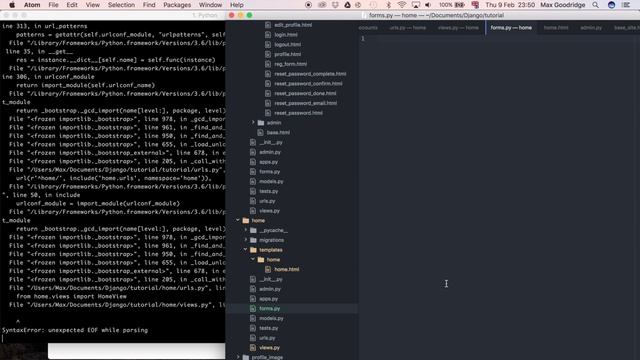Open the volume icon in menu bar
This screenshot has height=360, width=640.
[x=428, y=5]
